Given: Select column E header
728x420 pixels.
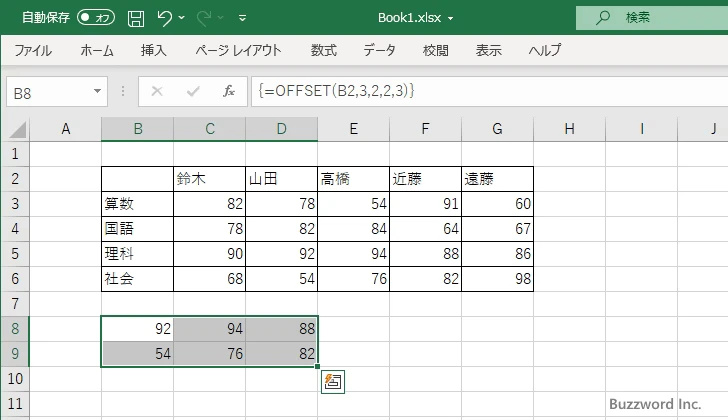Looking at the screenshot, I should coord(354,129).
